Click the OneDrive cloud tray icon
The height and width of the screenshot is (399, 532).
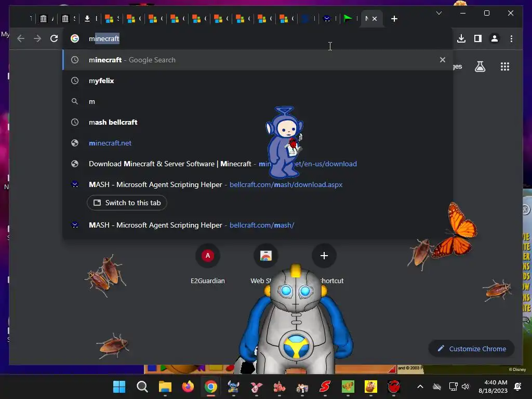(436, 387)
